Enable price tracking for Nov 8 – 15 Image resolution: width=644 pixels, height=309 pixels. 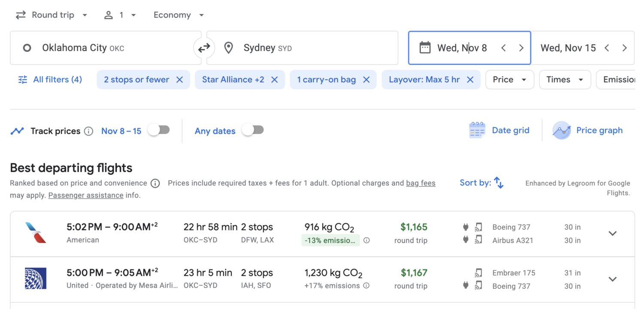click(159, 131)
